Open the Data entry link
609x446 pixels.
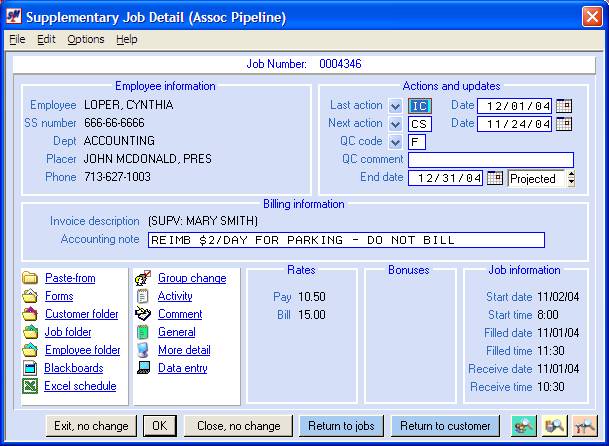pyautogui.click(x=183, y=368)
